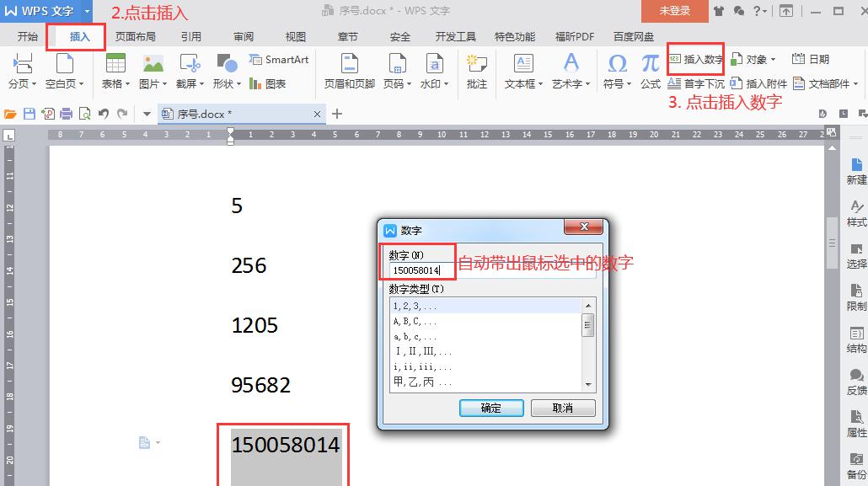
Task: Insert a blank page with 空白页
Action: pyautogui.click(x=64, y=71)
